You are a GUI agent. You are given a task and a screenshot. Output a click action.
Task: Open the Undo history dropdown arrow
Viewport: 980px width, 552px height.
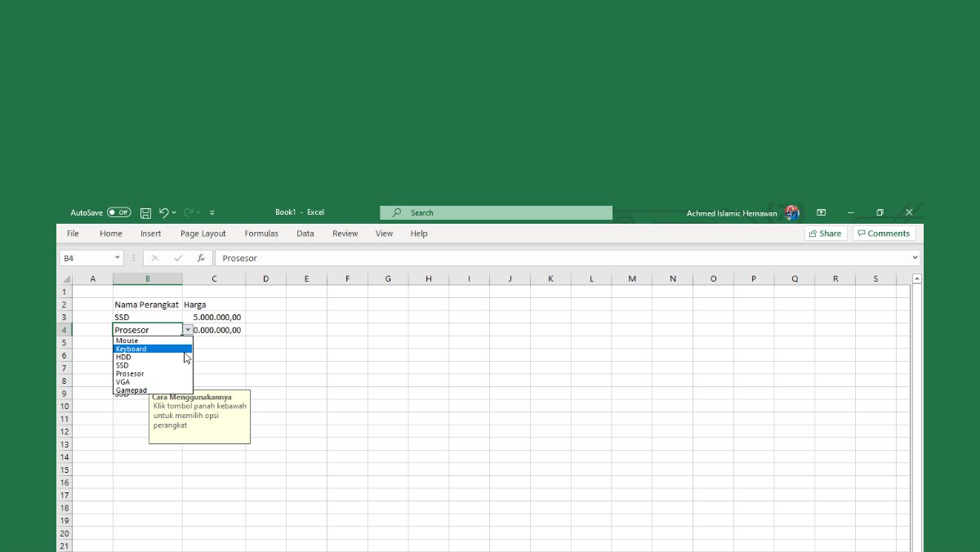[174, 212]
